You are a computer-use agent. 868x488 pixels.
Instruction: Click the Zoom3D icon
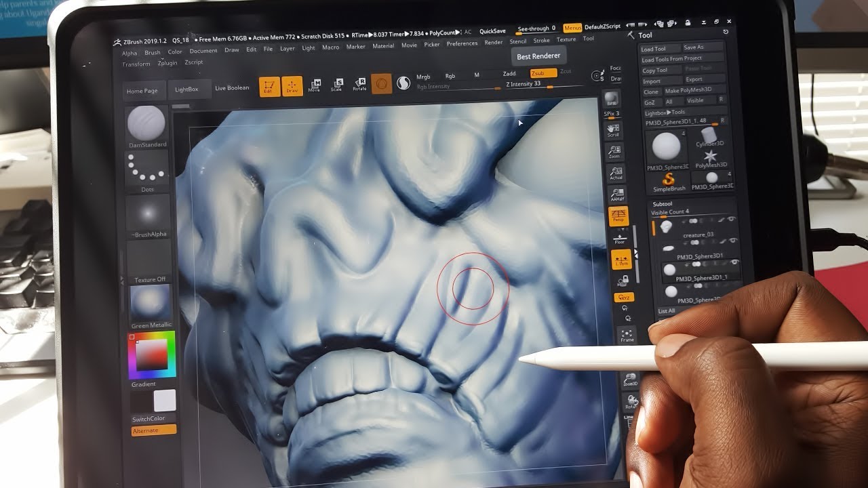631,380
